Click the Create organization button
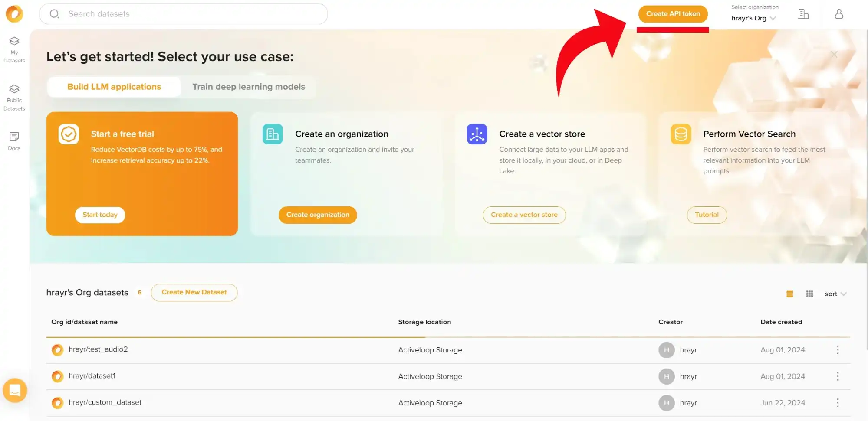Image resolution: width=868 pixels, height=421 pixels. pos(318,215)
